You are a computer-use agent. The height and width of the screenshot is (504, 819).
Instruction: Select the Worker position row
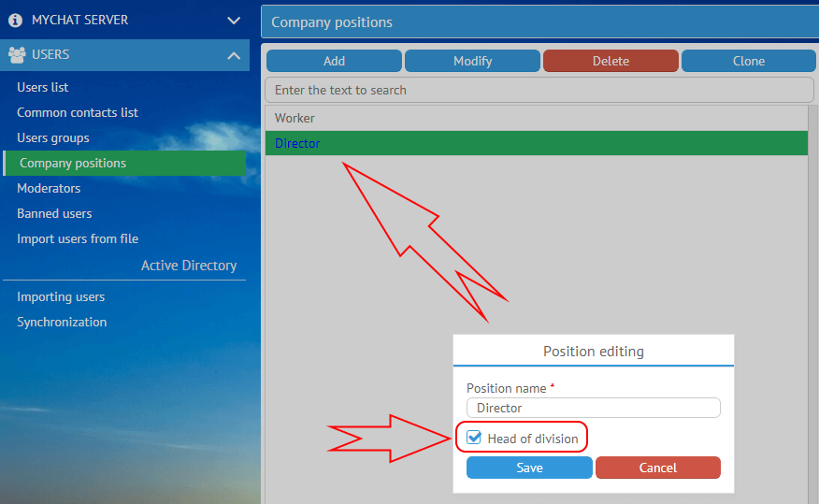[536, 118]
